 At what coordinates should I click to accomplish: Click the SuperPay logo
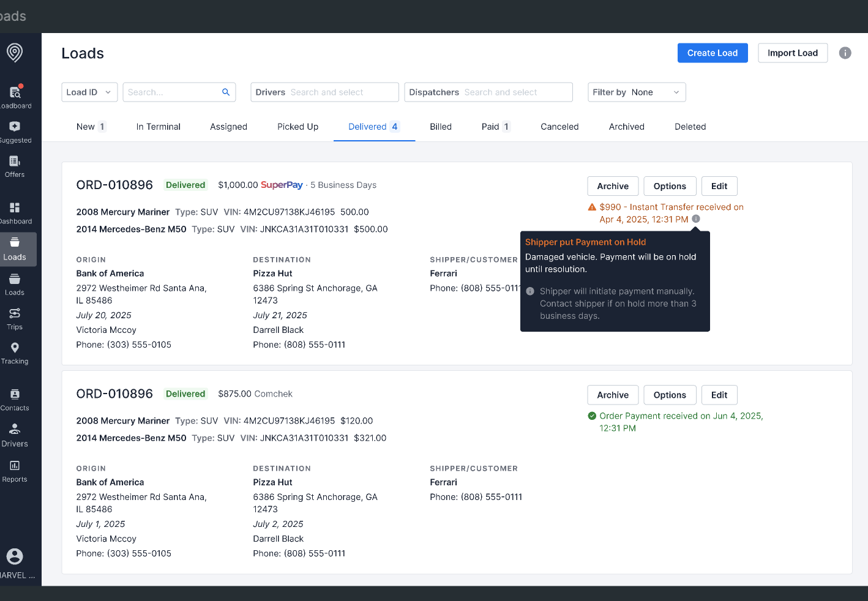click(282, 185)
